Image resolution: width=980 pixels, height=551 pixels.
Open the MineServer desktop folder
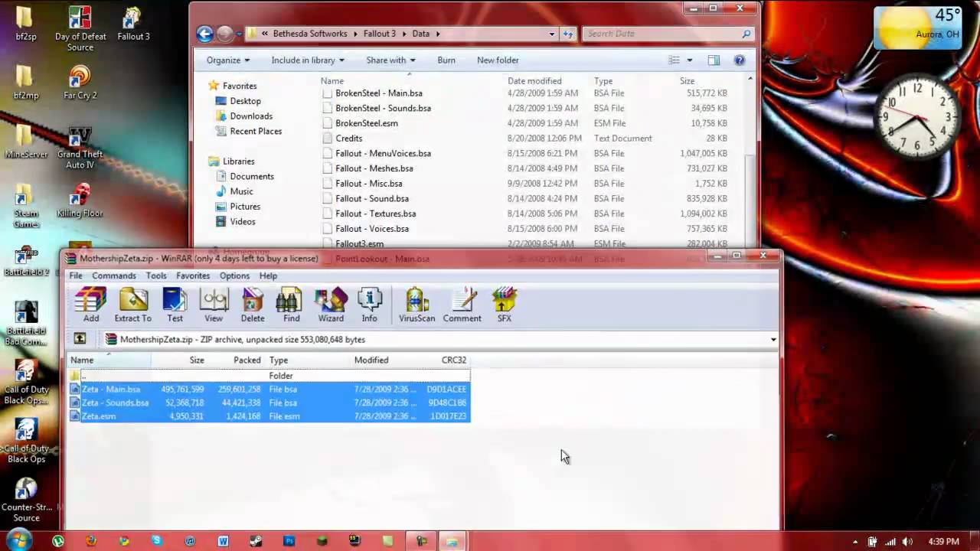click(26, 142)
